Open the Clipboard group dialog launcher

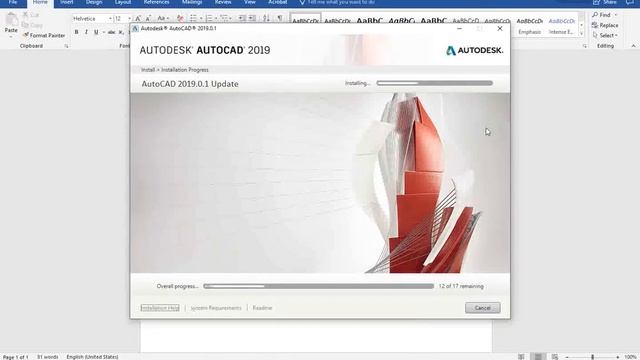pos(66,46)
